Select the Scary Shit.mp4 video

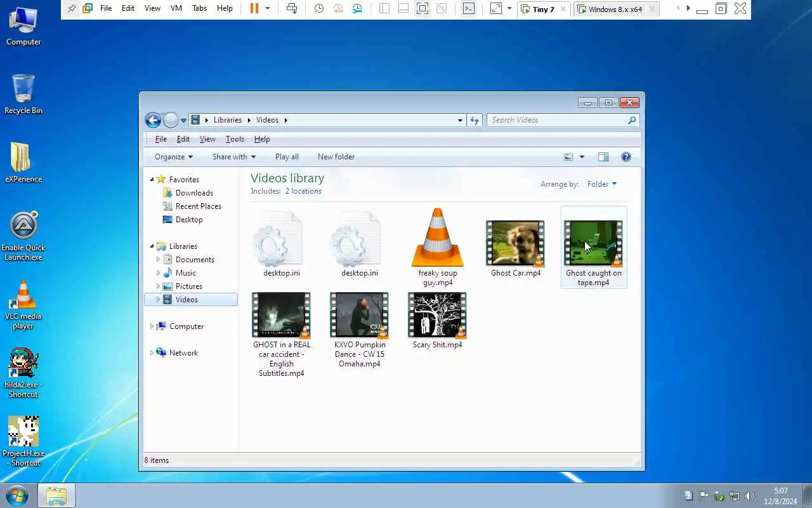click(x=438, y=321)
